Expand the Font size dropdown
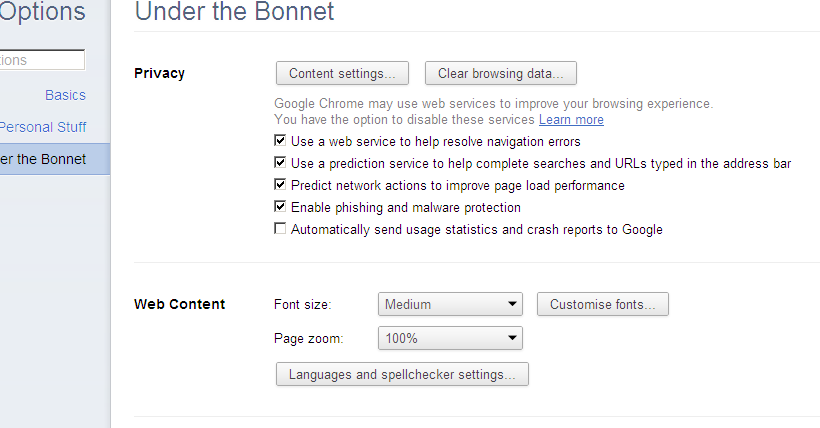The image size is (820, 428). coord(450,304)
